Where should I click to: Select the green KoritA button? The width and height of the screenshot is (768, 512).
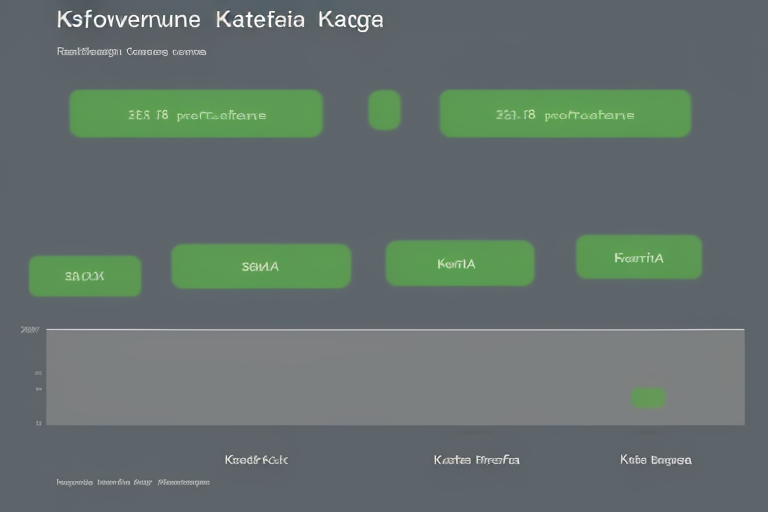click(x=460, y=264)
